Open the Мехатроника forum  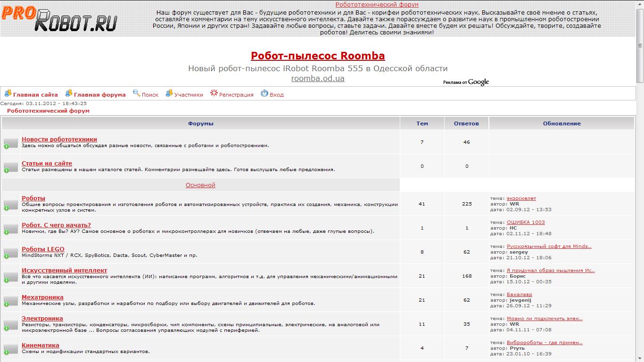pos(42,297)
